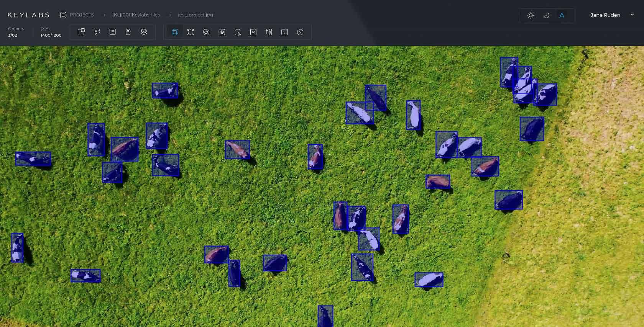The height and width of the screenshot is (327, 644).
Task: Click the circular shield-shaped annotation tool
Action: [206, 32]
